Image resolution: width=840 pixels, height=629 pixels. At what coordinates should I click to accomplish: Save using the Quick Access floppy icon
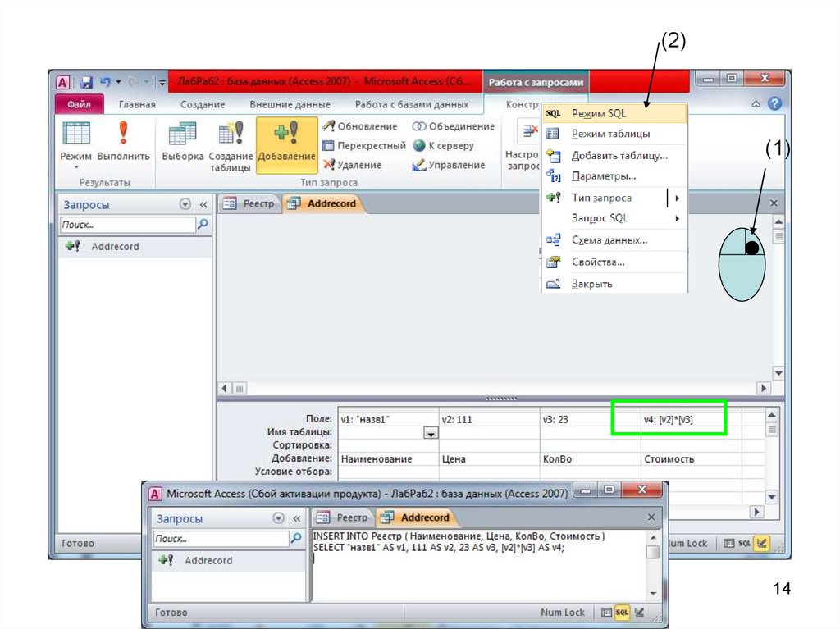click(x=86, y=83)
